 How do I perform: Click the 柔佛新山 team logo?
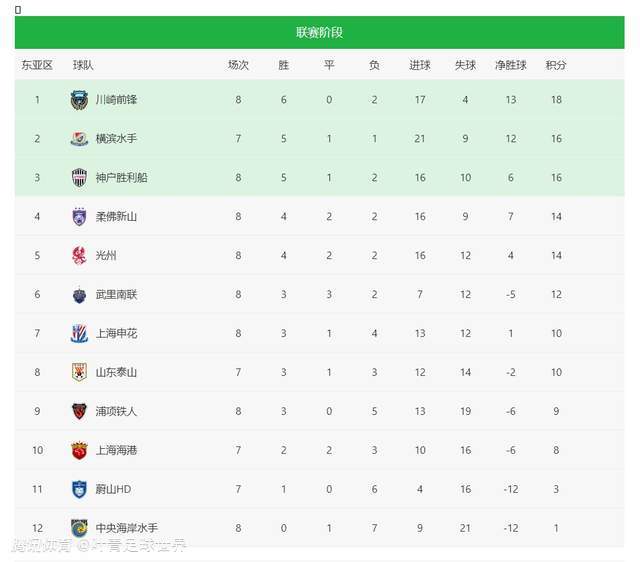[x=79, y=217]
